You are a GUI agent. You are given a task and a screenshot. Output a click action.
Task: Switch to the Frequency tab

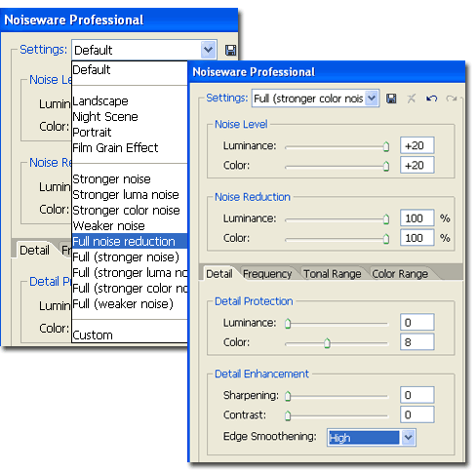(x=267, y=274)
